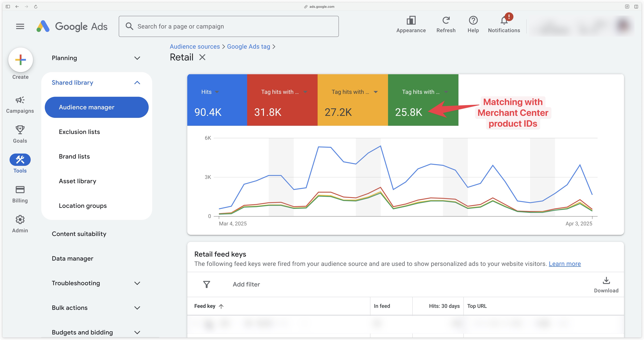Viewport: 644px width, 340px height.
Task: Click the Learn more link
Action: coord(565,264)
